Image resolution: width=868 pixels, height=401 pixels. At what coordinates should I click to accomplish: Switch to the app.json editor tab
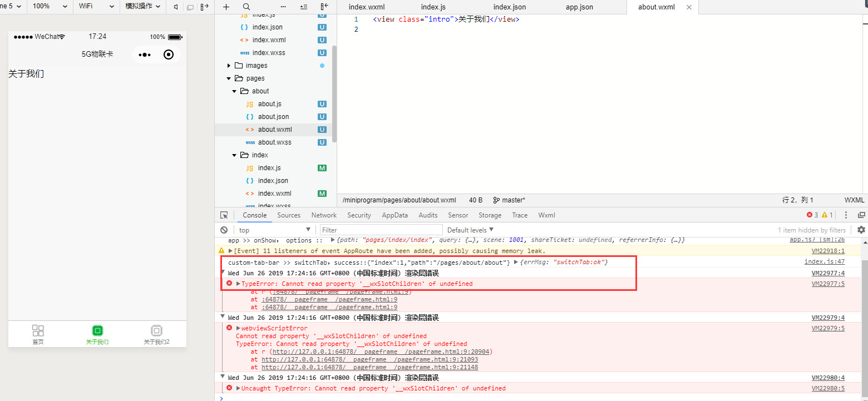click(579, 7)
